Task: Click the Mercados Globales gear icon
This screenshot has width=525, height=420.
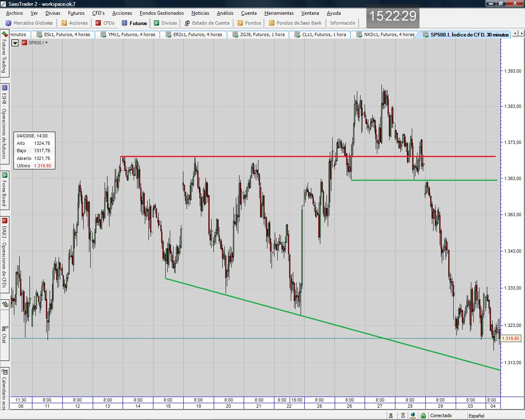Action: 8,23
